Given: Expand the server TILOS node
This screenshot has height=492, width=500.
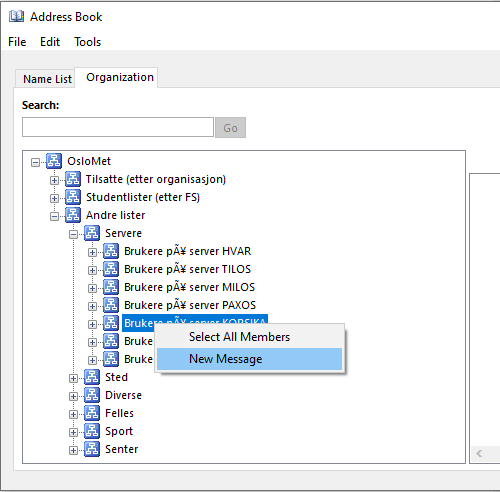Looking at the screenshot, I should point(92,271).
